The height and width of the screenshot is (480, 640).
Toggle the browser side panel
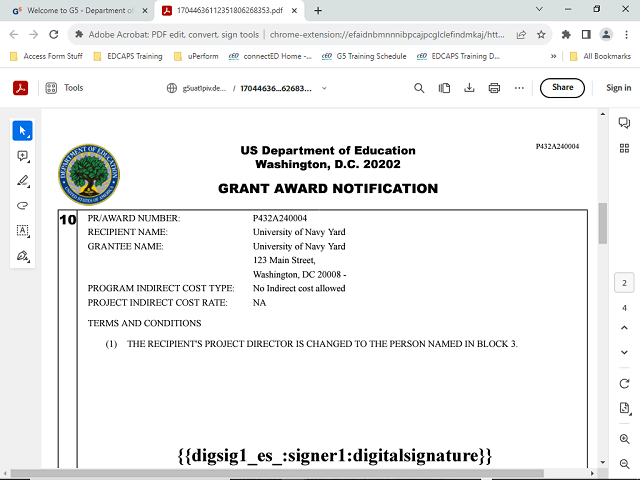[x=586, y=35]
